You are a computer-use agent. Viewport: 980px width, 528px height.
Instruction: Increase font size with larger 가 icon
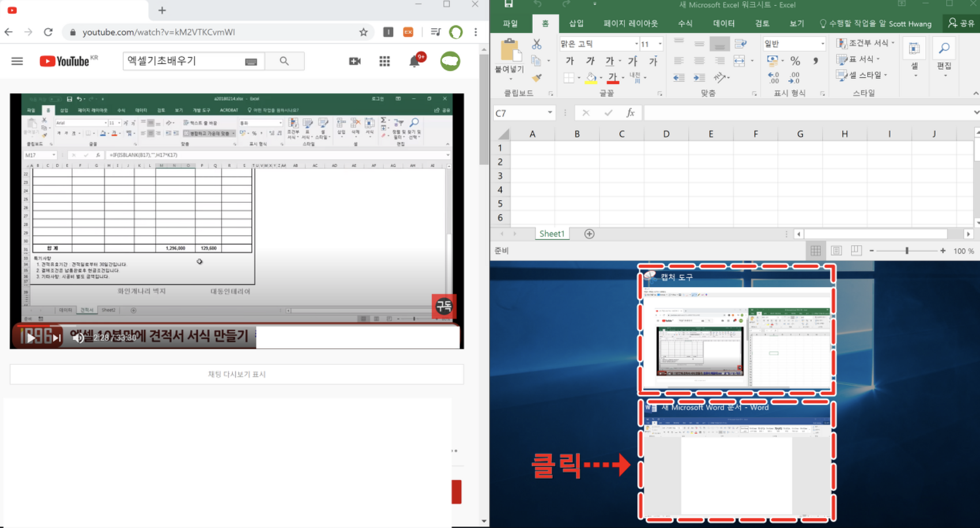tap(633, 61)
